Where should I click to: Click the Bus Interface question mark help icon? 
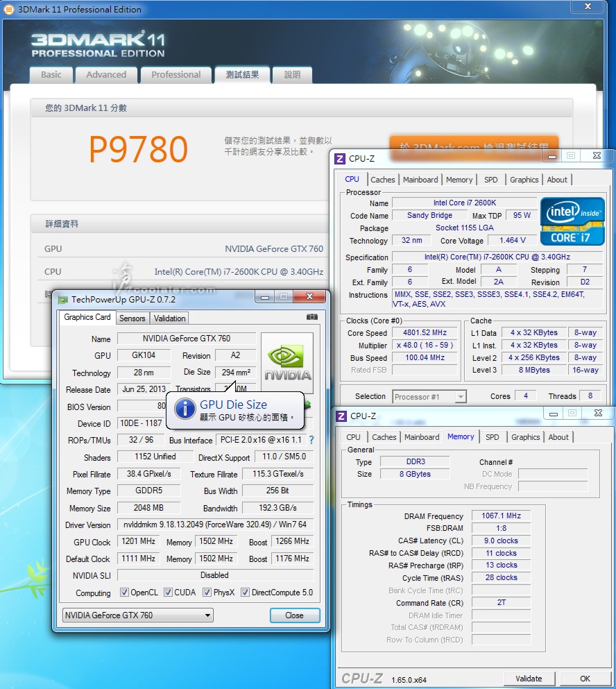(311, 440)
